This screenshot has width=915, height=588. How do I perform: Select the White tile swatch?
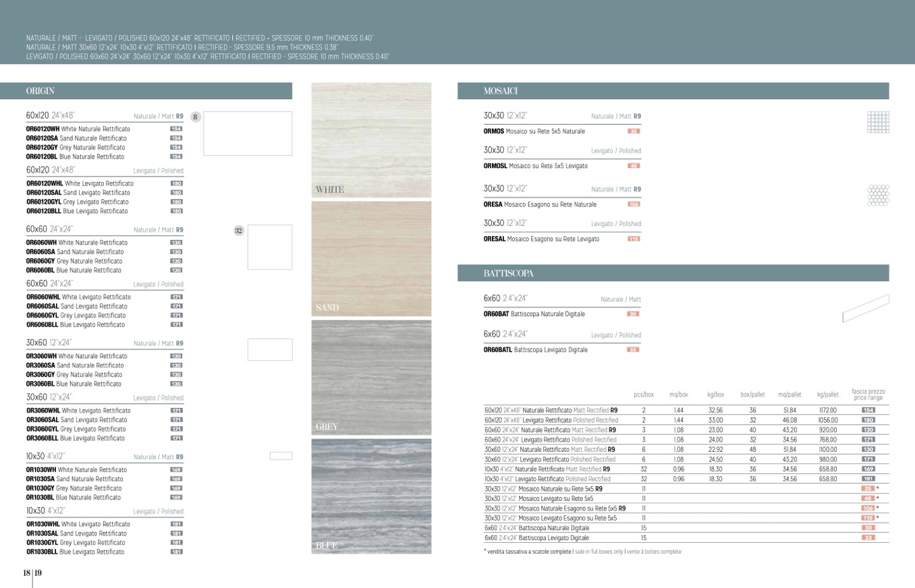tap(371, 140)
